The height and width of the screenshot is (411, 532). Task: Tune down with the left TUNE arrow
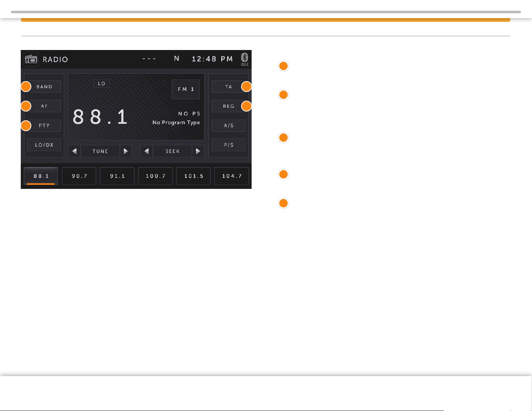click(75, 151)
